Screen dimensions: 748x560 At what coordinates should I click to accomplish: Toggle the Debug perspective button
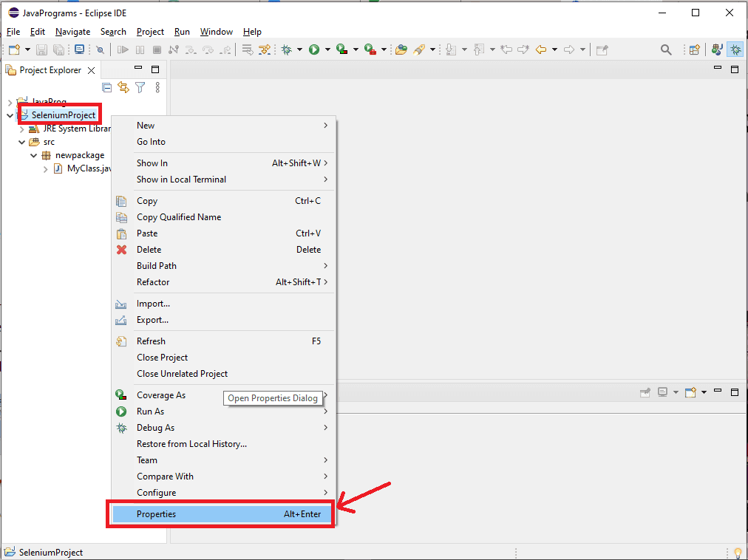point(735,49)
